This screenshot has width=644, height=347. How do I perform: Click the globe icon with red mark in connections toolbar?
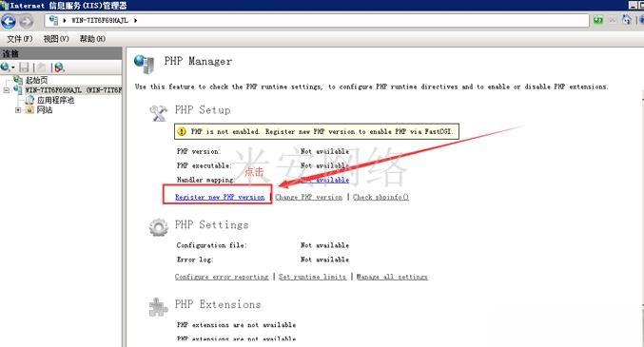60,67
